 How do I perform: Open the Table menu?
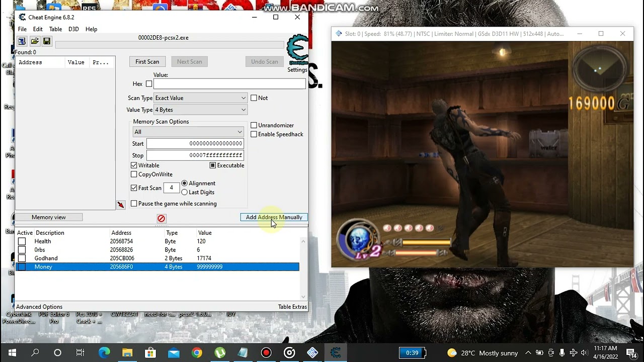click(x=55, y=29)
